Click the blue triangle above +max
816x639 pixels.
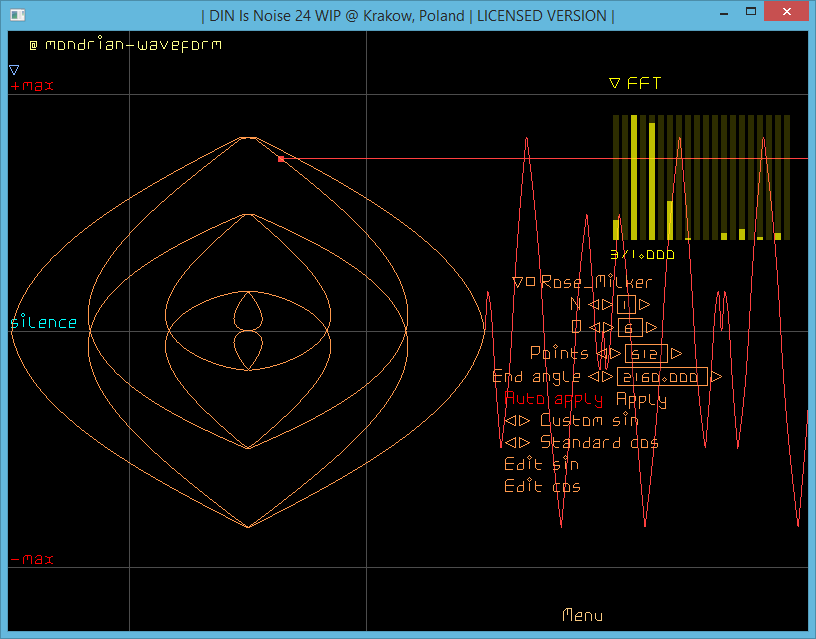[14, 70]
